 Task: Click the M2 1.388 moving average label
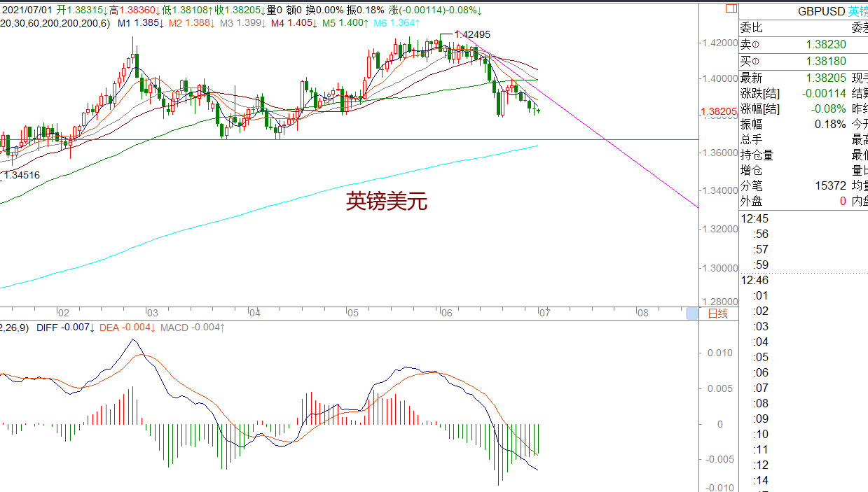tap(191, 23)
